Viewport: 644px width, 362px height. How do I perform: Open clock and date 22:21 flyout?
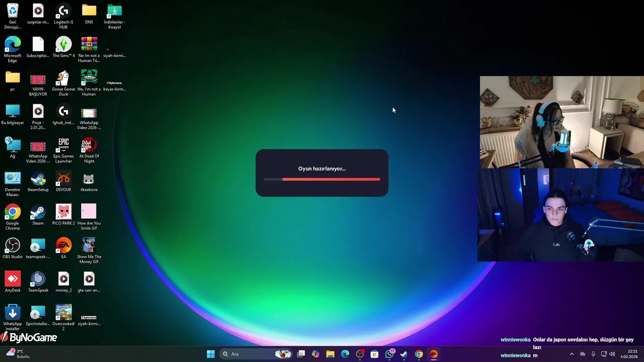tap(629, 354)
